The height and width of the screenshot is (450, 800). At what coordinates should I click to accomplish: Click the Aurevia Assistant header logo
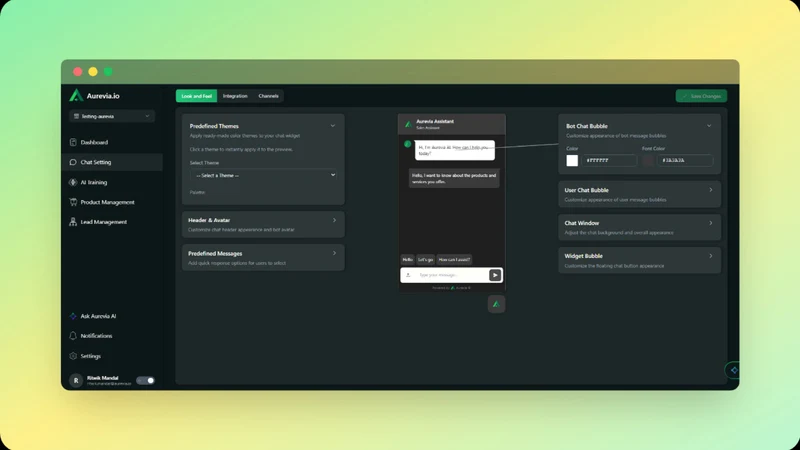(x=408, y=124)
